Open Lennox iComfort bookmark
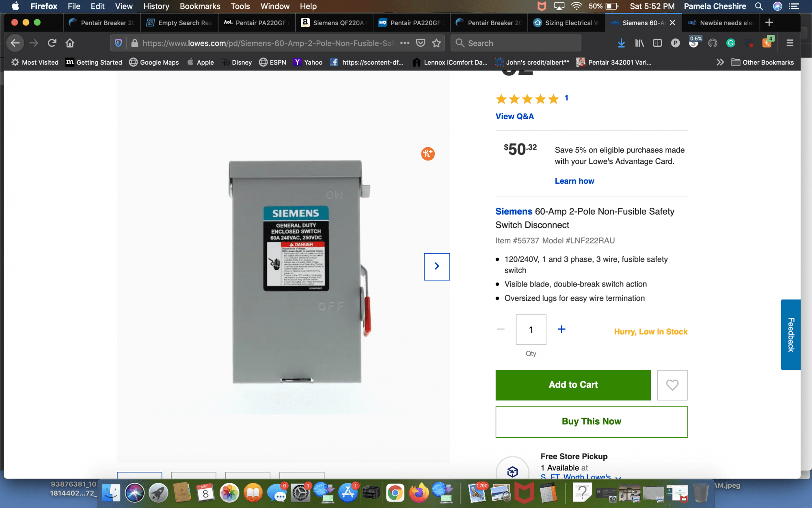Screen dimensions: 812x508 pyautogui.click(x=450, y=62)
